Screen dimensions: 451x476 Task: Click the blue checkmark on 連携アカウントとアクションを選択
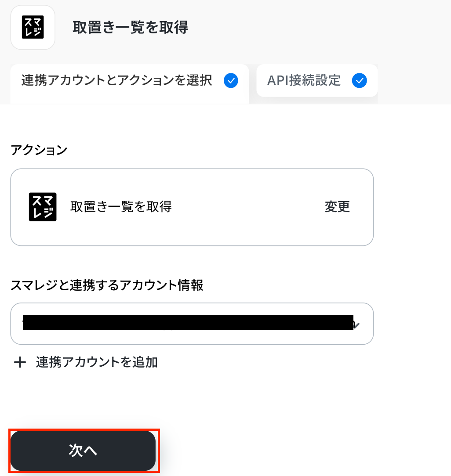tap(231, 81)
